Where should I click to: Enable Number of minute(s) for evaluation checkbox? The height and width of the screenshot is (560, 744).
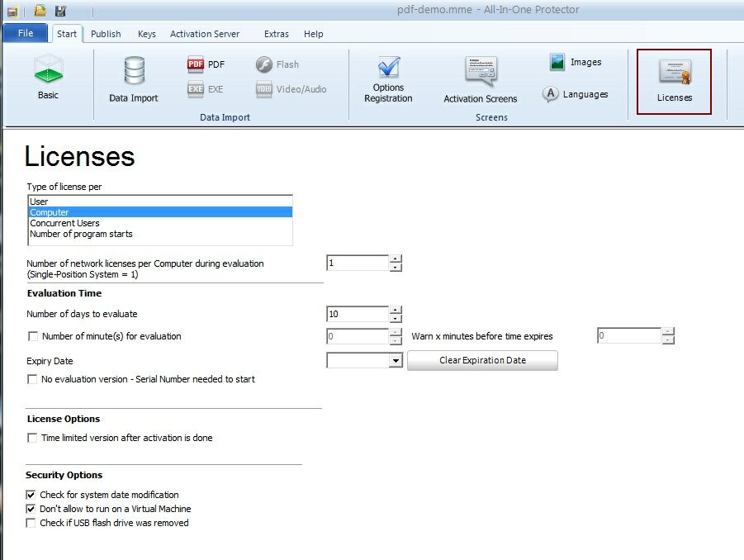pyautogui.click(x=33, y=336)
